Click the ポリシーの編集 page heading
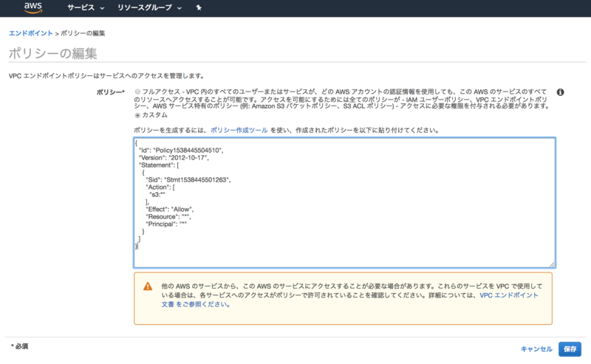The width and height of the screenshot is (591, 364). [52, 53]
